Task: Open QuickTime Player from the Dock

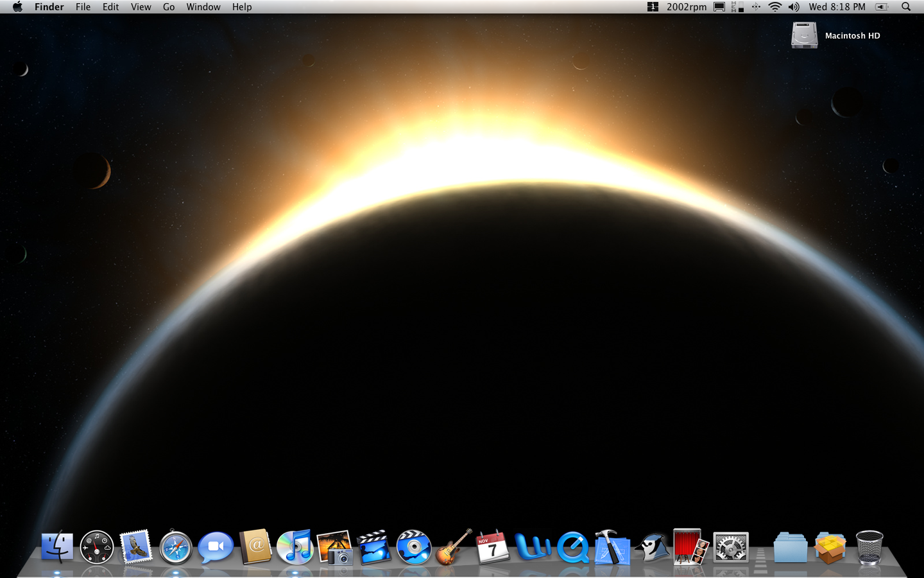Action: [572, 548]
